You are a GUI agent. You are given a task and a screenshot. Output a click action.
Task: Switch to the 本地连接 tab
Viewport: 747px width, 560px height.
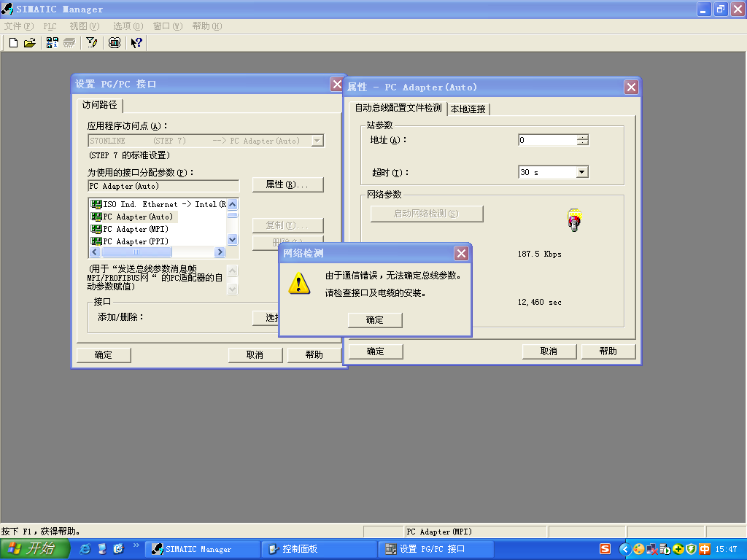468,109
